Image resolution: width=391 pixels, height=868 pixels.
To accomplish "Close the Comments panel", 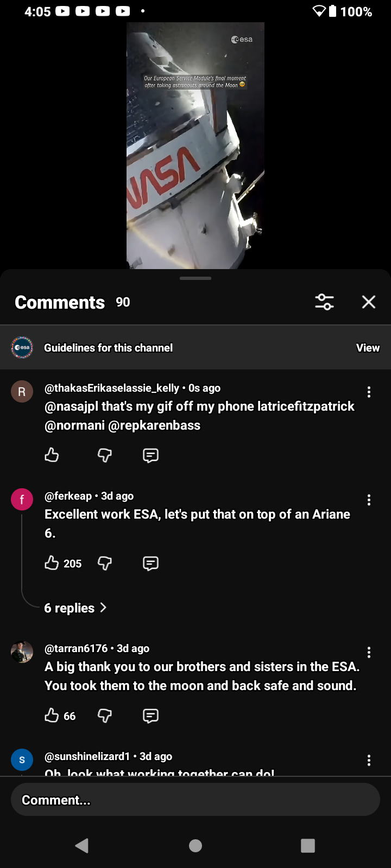I will [x=369, y=302].
